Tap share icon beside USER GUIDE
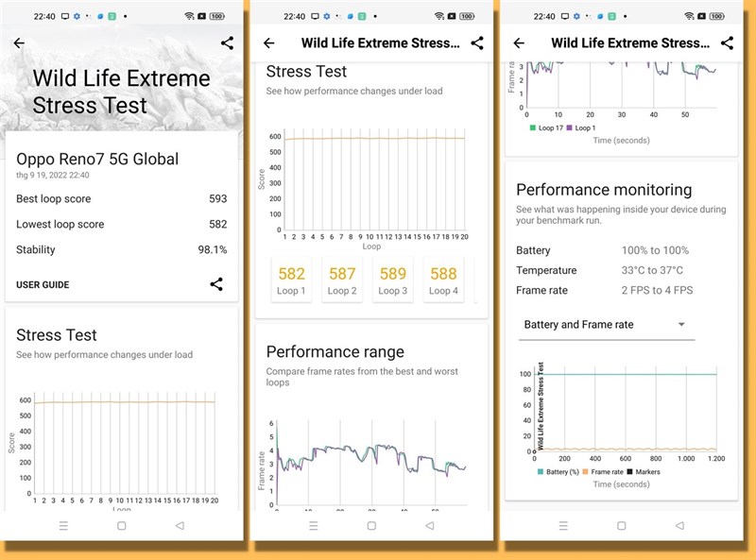This screenshot has height=560, width=756. tap(216, 284)
